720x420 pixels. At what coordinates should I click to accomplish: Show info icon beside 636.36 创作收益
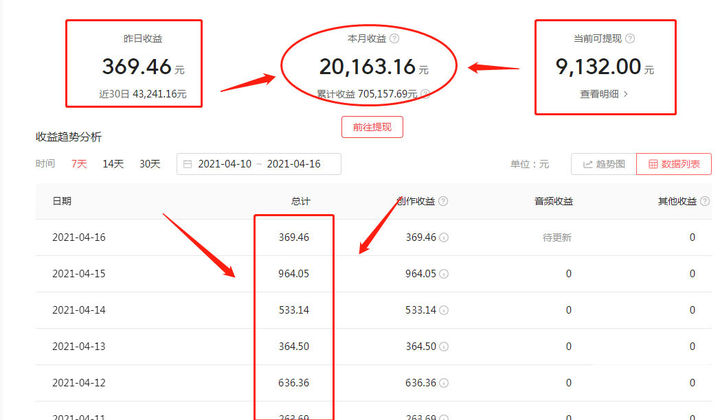coord(444,383)
